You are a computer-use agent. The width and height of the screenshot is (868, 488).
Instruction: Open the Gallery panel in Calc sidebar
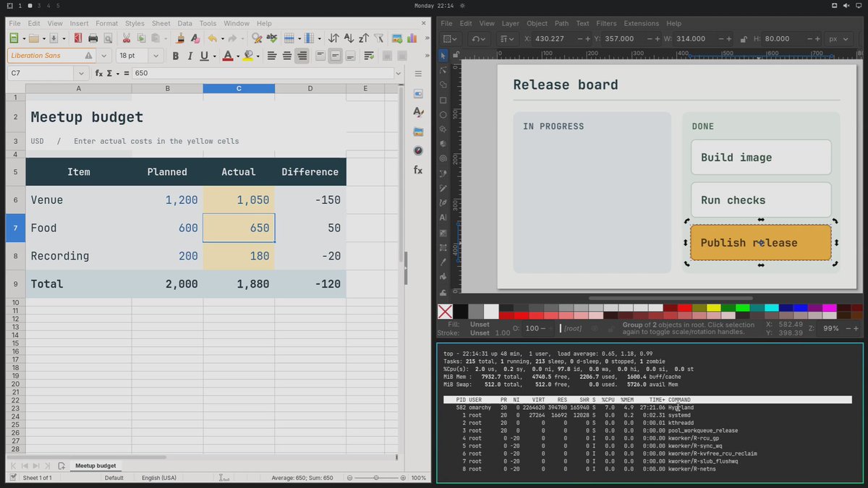(x=418, y=132)
